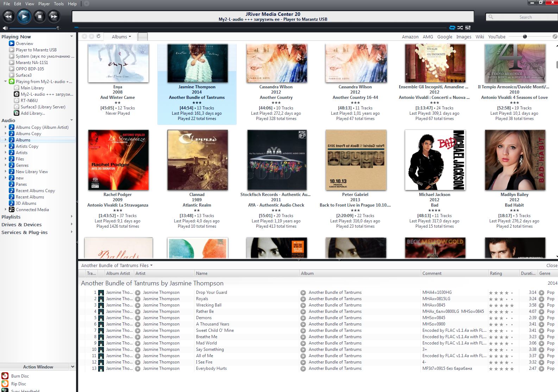Open the Player menu

[44, 4]
